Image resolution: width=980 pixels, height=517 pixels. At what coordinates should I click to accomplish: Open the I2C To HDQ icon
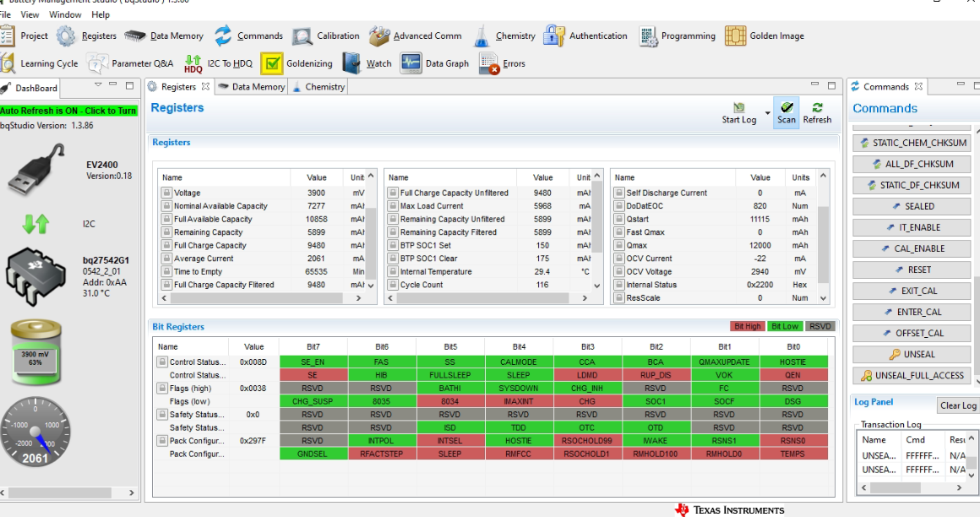193,63
